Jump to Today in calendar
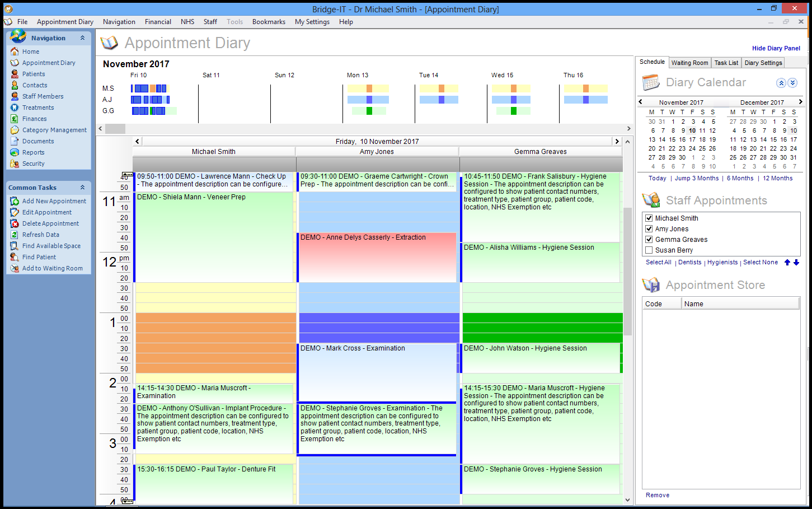The width and height of the screenshot is (812, 509). tap(658, 178)
